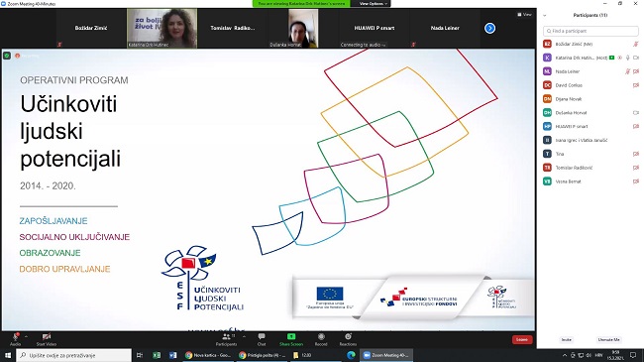Image resolution: width=644 pixels, height=362 pixels.
Task: Open the View Options dropdown at the top
Action: (x=374, y=3)
